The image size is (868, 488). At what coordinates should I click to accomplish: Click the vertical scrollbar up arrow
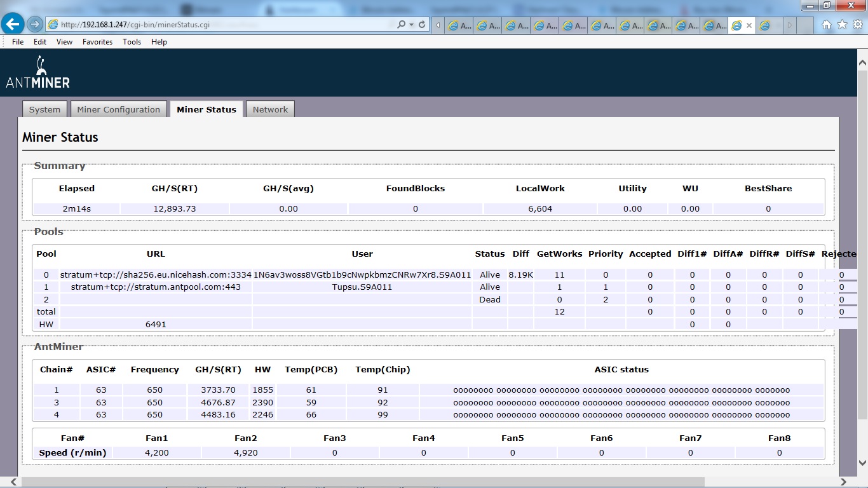862,62
